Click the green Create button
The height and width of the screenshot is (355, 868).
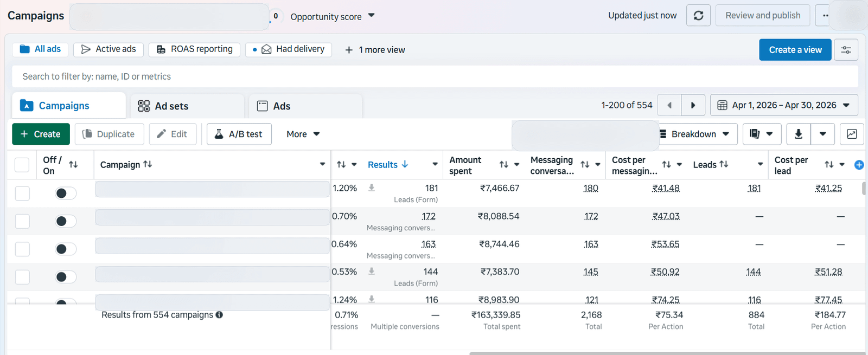41,134
